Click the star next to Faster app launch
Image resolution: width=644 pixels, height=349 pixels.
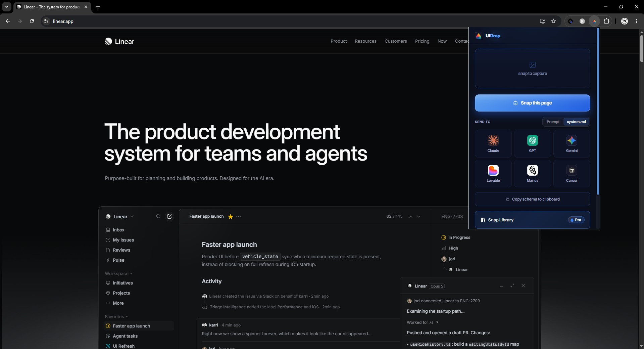tap(231, 217)
